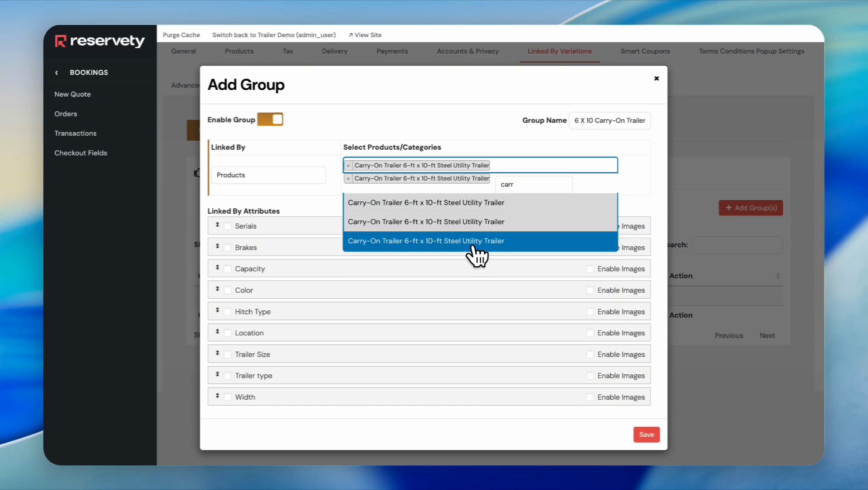The width and height of the screenshot is (868, 490).
Task: Grab the drag handle for Serials
Action: (x=217, y=225)
